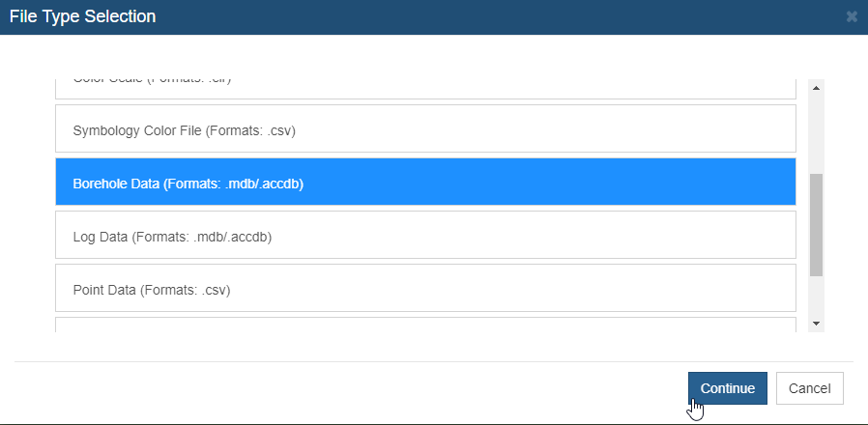The image size is (868, 425).
Task: Select Symbology Color File (.csv) option
Action: point(425,128)
